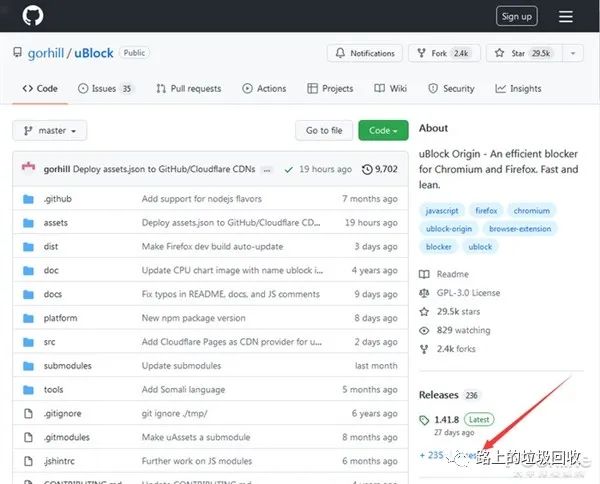Click the commit status check mark
The width and height of the screenshot is (600, 484).
click(x=289, y=169)
